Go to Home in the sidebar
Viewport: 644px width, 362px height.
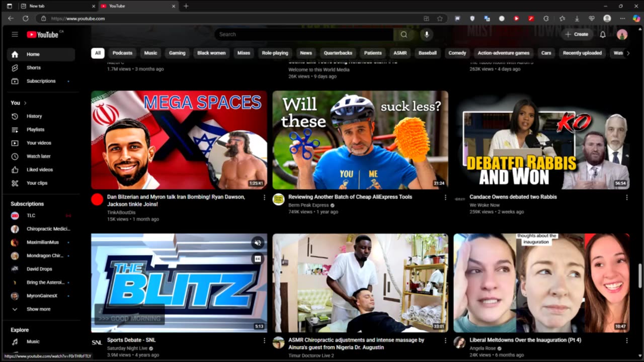41,54
